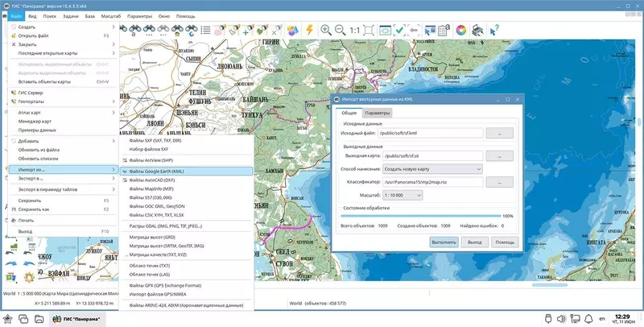Open the folder file manager taskbar icon
This screenshot has height=327, width=644.
[39, 319]
